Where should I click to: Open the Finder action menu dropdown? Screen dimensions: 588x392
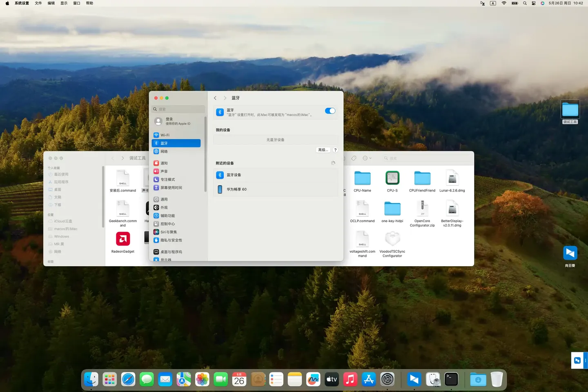click(x=367, y=158)
